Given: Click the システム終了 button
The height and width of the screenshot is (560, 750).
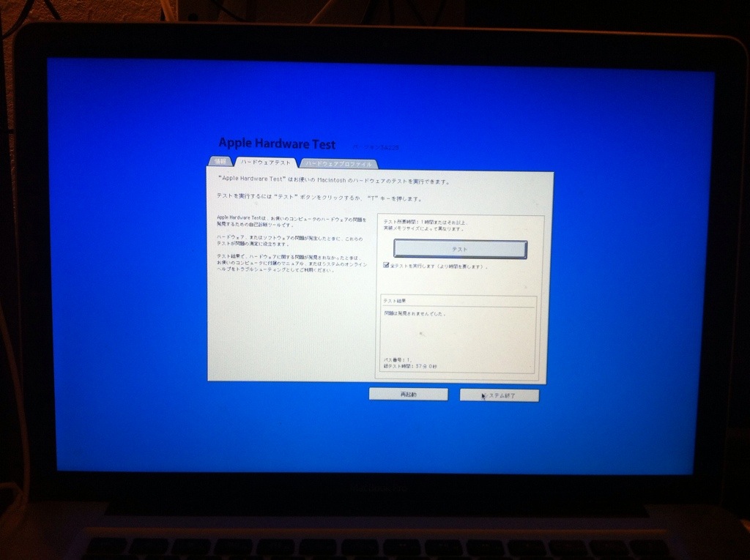Looking at the screenshot, I should click(499, 395).
